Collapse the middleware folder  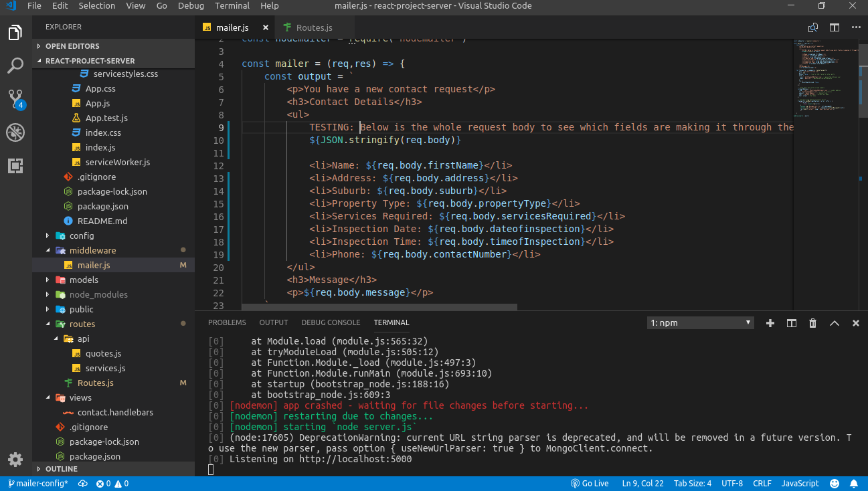point(113,250)
